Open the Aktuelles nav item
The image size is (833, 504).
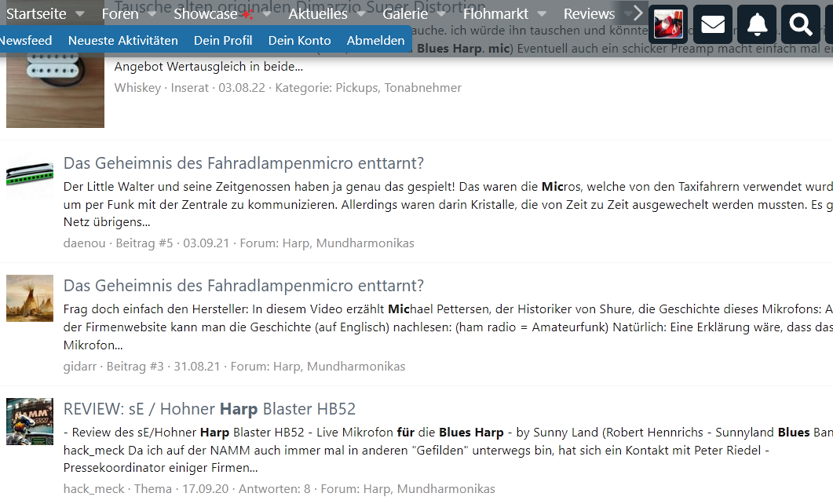(x=318, y=14)
